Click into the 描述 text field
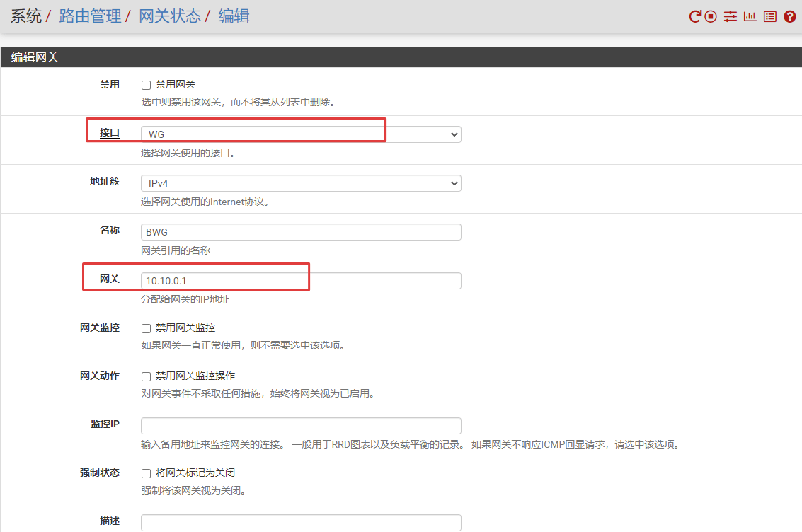This screenshot has width=802, height=532. pos(301,523)
